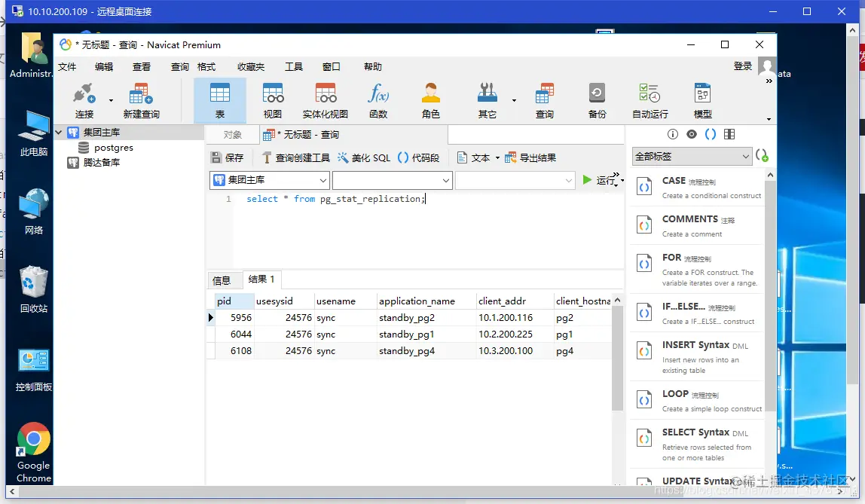Insert the CASE snippet
The image size is (865, 504).
[x=698, y=188]
